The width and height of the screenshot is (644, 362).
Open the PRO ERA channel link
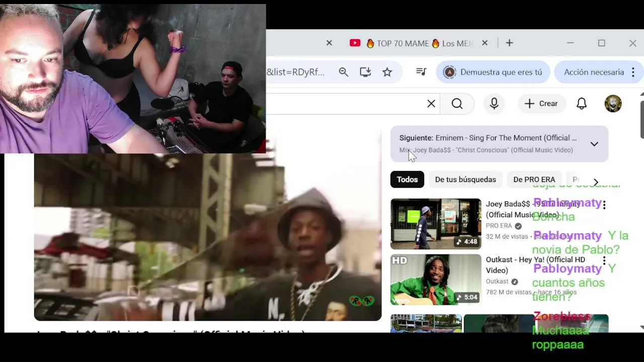499,226
